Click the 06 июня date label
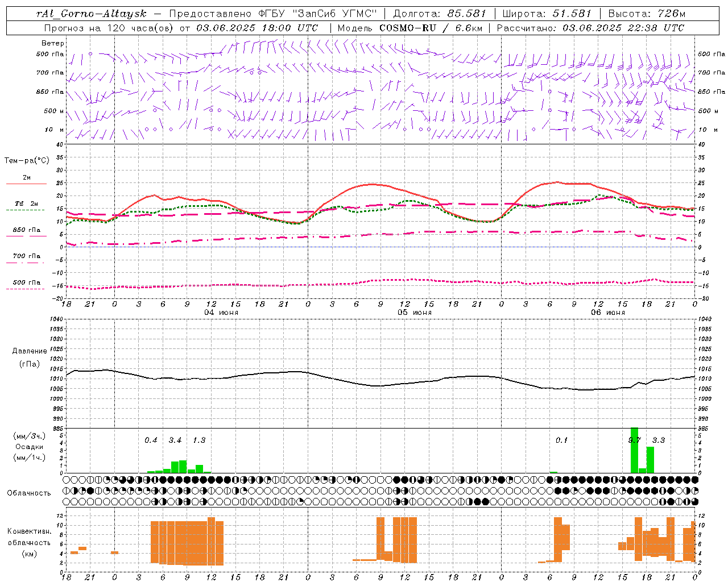The image size is (728, 582). [608, 313]
